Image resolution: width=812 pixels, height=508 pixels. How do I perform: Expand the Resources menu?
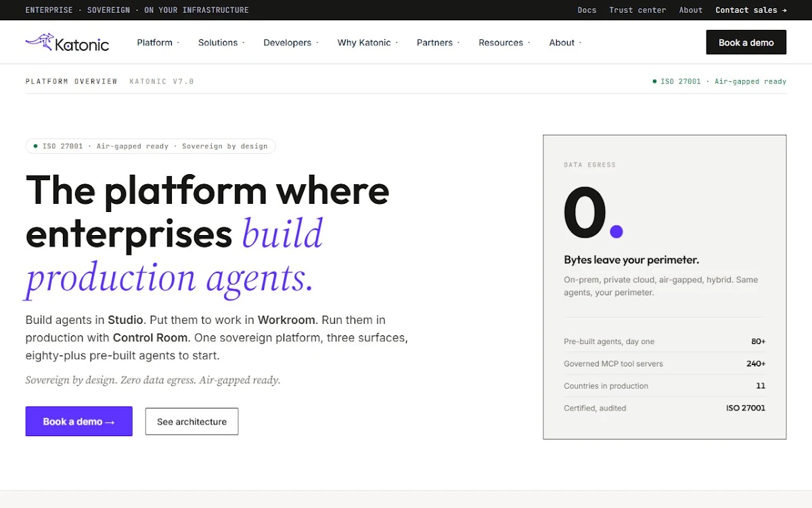(x=504, y=43)
